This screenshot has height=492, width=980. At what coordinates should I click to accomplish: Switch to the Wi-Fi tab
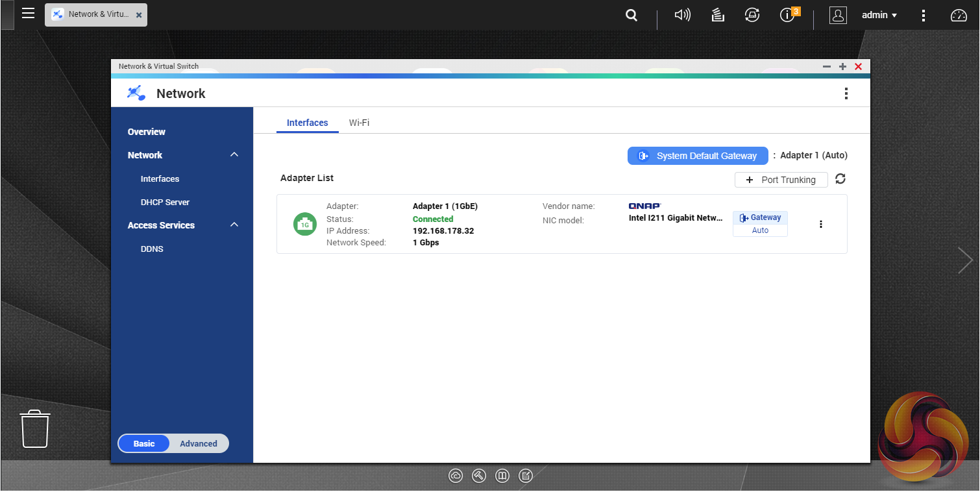[359, 123]
